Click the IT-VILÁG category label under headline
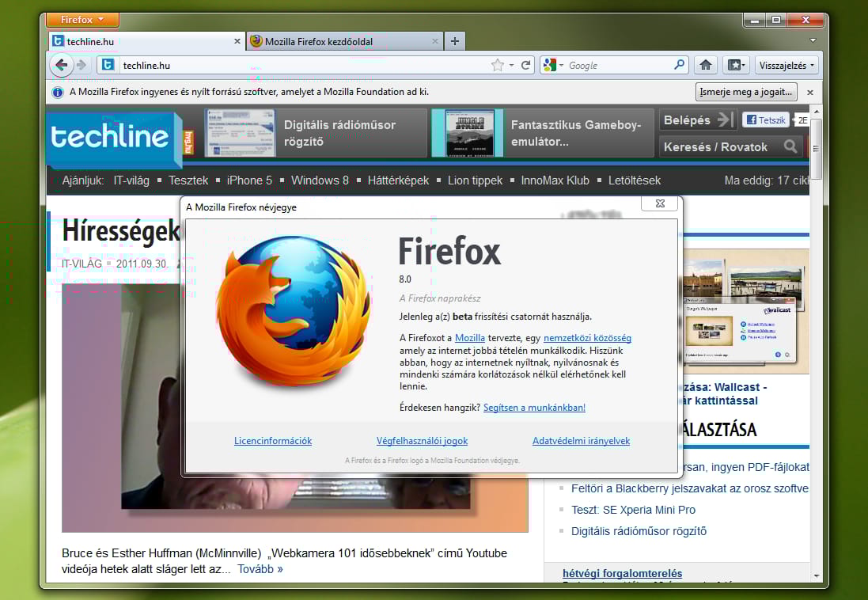868x600 pixels. (x=82, y=264)
